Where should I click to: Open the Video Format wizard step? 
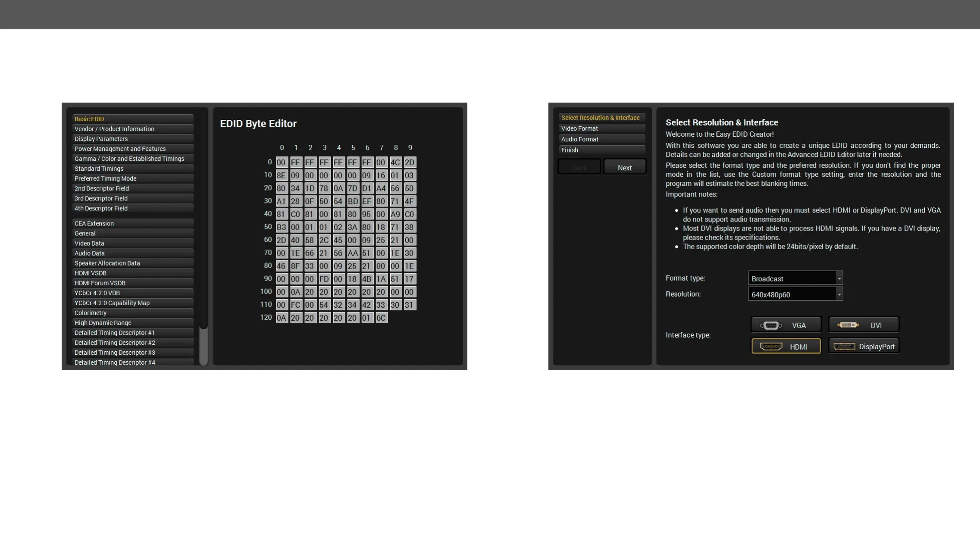tap(601, 128)
